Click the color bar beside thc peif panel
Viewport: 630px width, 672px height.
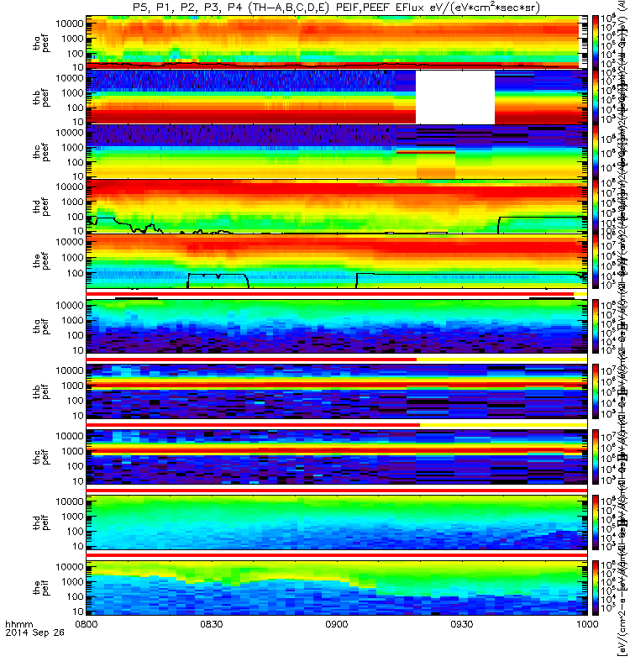pos(596,457)
